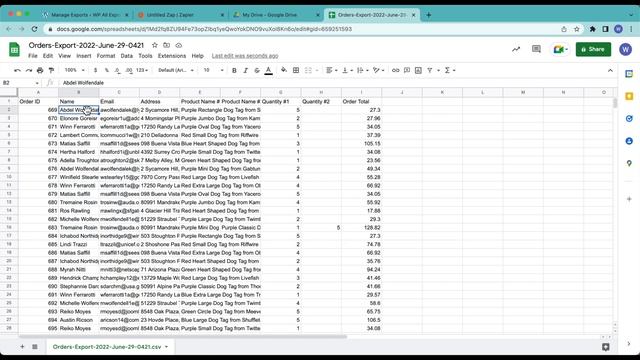Open the Extensions menu

pyautogui.click(x=172, y=56)
